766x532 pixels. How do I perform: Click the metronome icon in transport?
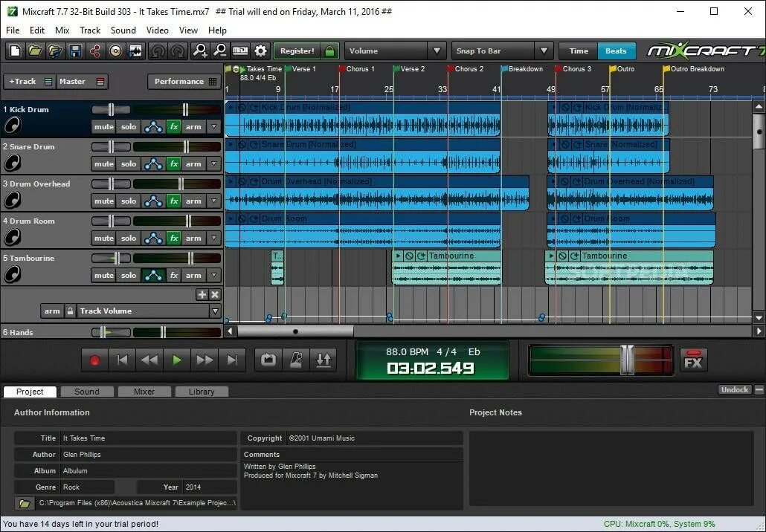coord(296,360)
